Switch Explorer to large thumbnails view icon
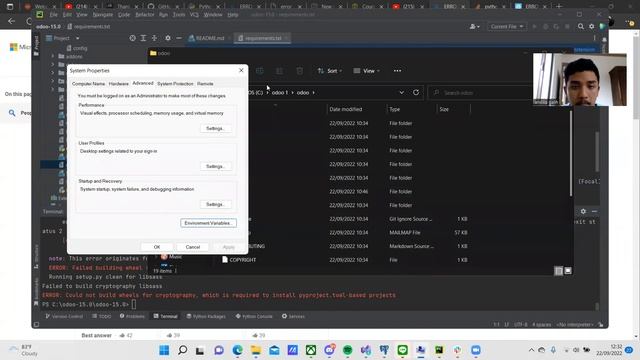 pyautogui.click(x=568, y=271)
